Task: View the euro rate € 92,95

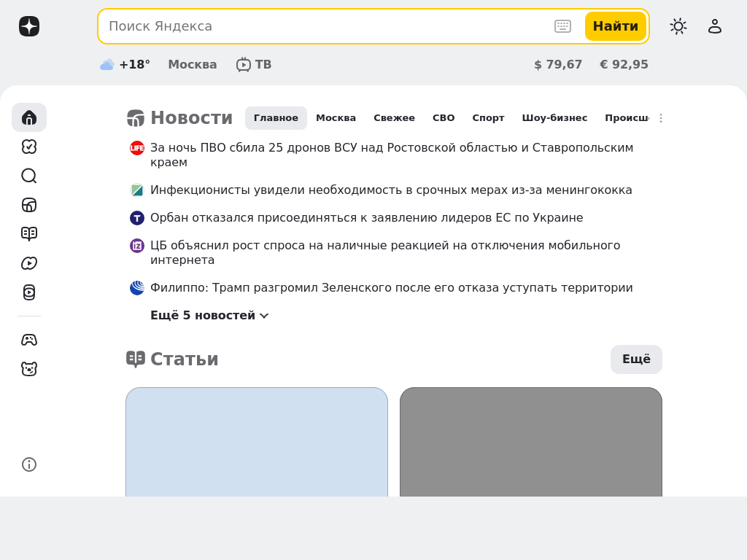Action: [624, 64]
